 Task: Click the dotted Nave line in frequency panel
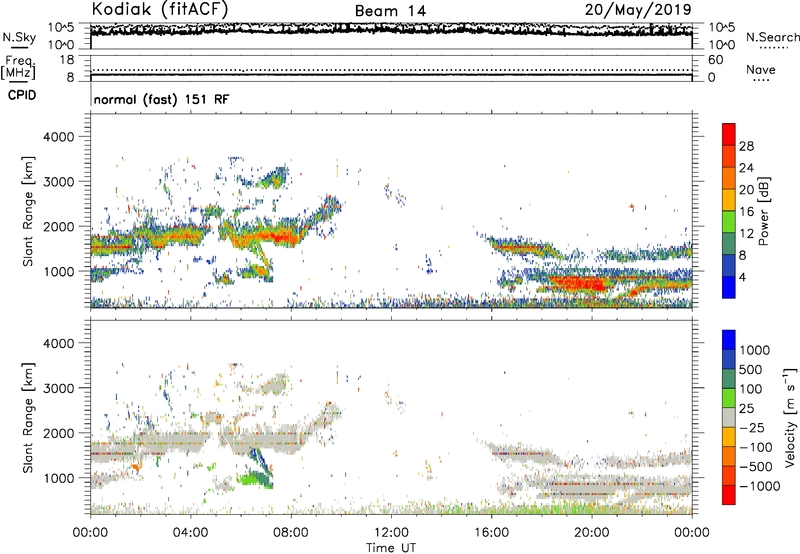[391, 70]
